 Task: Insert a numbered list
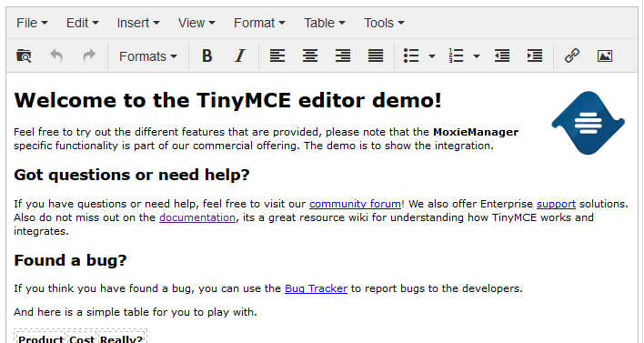click(x=457, y=55)
